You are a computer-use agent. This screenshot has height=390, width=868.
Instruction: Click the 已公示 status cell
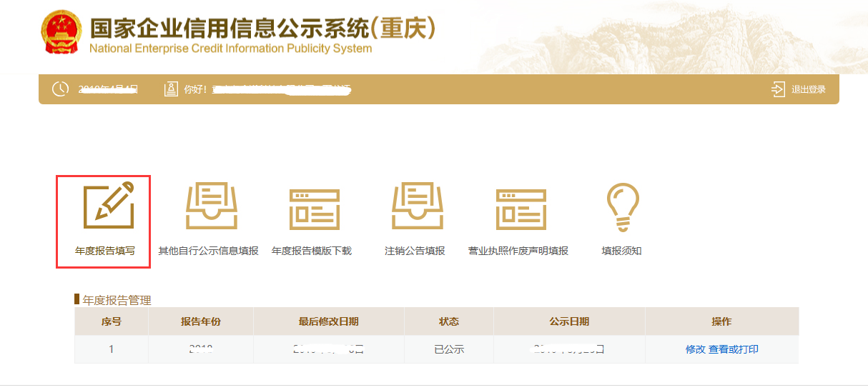click(x=449, y=349)
